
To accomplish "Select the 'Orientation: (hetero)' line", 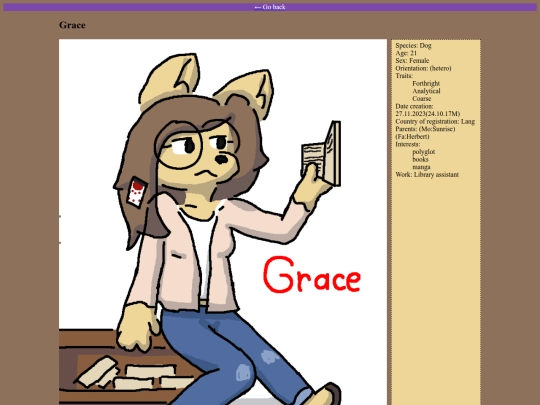I will pos(423,68).
